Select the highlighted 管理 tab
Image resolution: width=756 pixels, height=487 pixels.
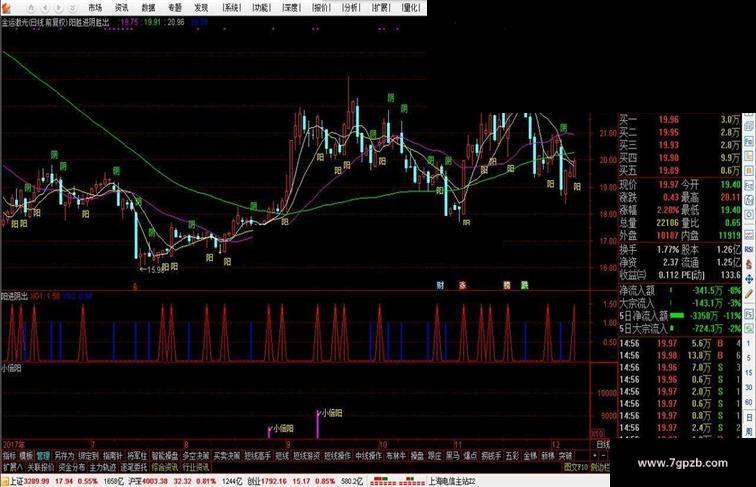[x=43, y=456]
